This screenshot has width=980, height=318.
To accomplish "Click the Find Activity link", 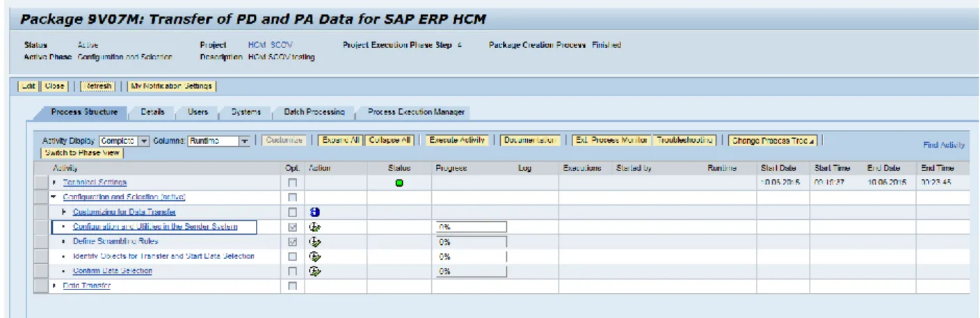I will tap(944, 145).
